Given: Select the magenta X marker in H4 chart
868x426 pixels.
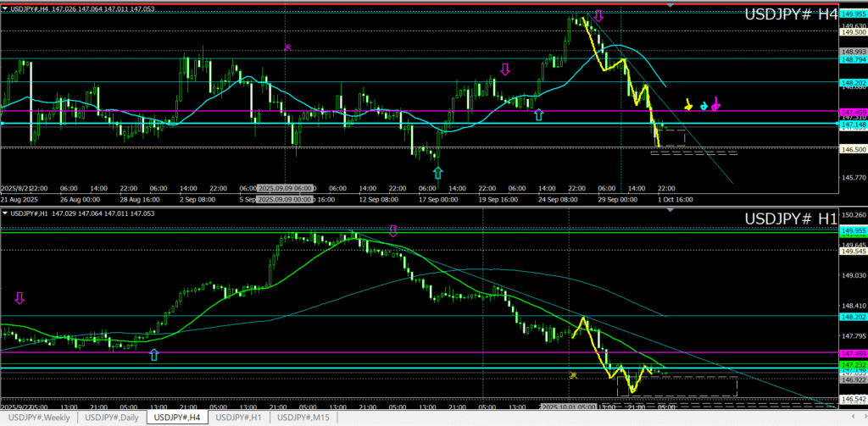Looking at the screenshot, I should point(288,47).
